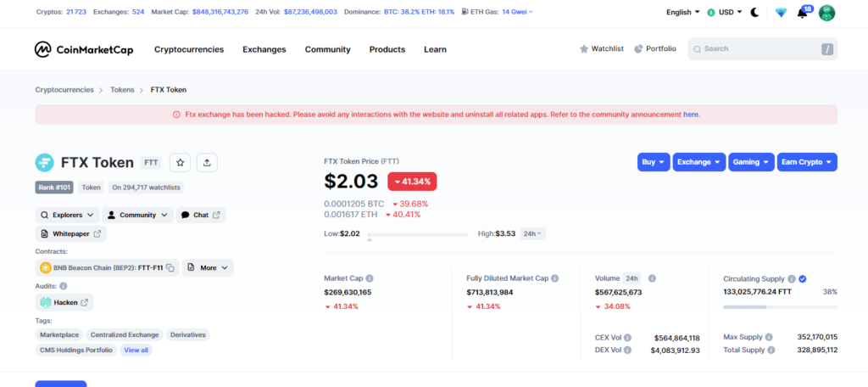Expand the Explorers dropdown
This screenshot has height=387, width=868.
[67, 215]
